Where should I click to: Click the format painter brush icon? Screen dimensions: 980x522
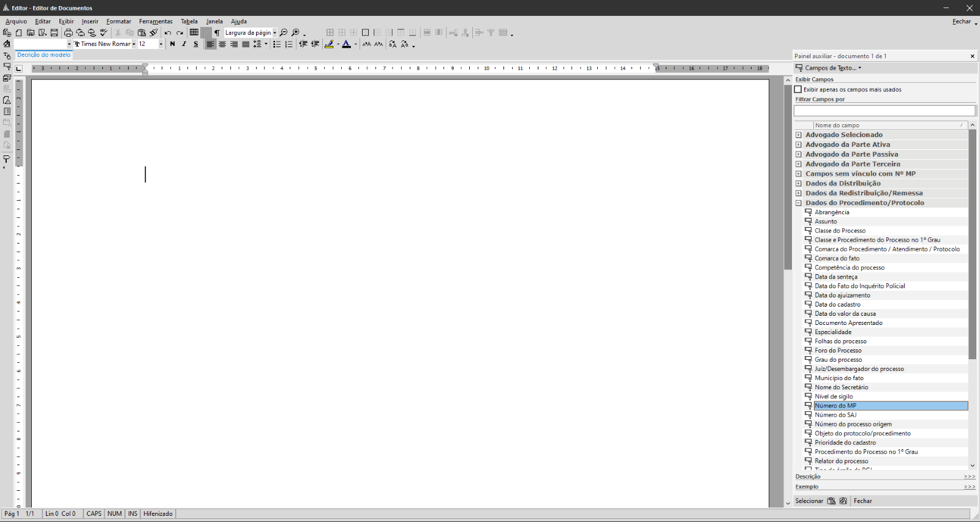pos(154,32)
